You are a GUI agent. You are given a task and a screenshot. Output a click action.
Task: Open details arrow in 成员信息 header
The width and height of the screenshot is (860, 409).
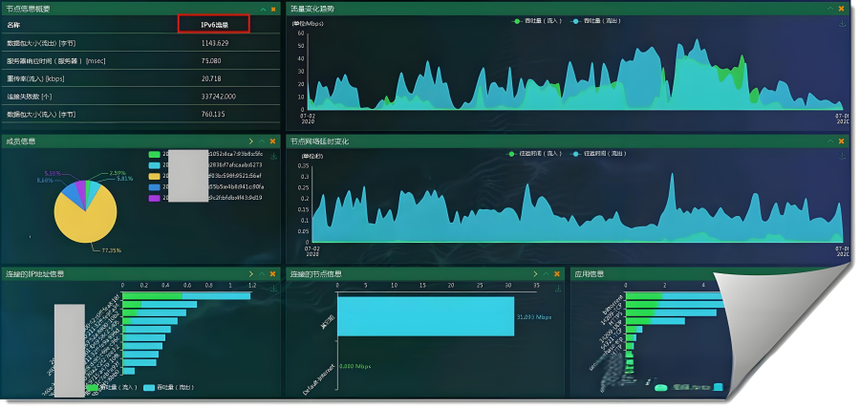(x=251, y=141)
